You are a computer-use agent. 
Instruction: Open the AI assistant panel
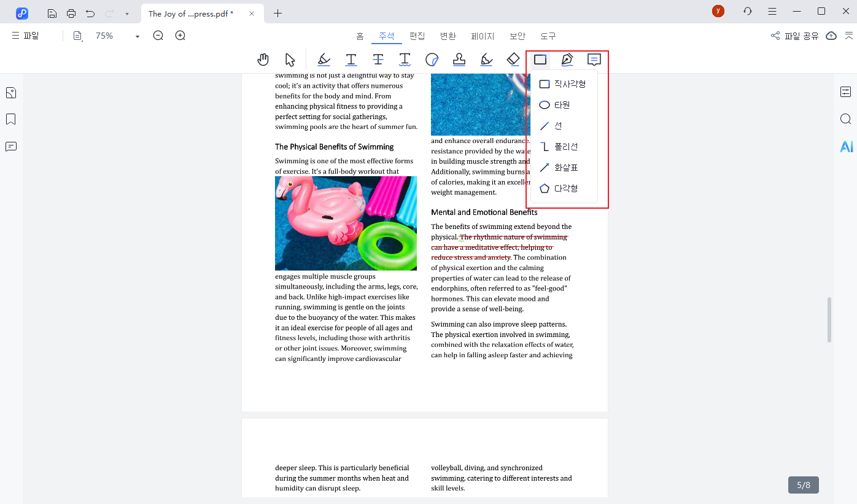pos(847,147)
